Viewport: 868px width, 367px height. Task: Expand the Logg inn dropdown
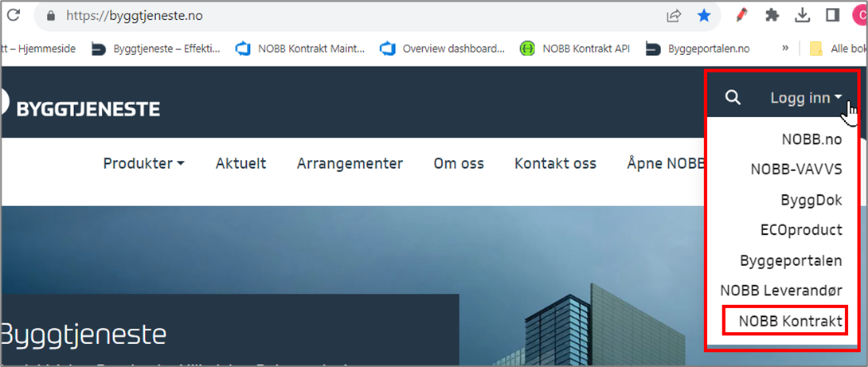[806, 98]
